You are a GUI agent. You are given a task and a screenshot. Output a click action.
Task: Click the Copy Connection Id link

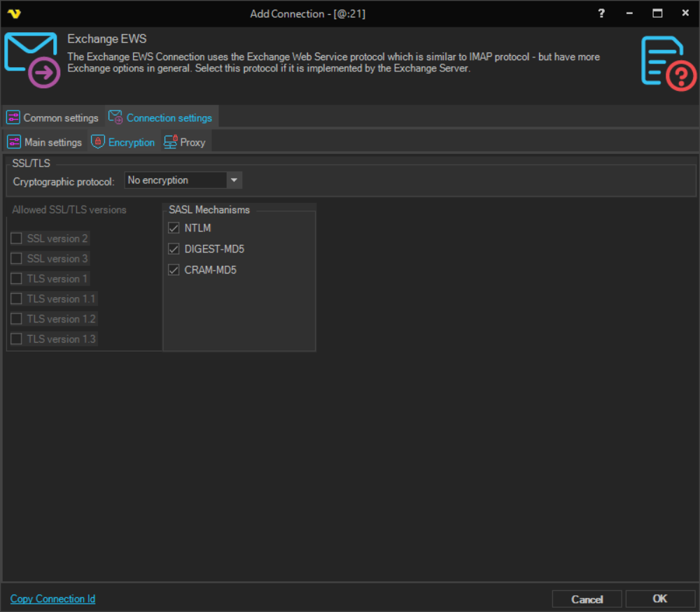[52, 599]
